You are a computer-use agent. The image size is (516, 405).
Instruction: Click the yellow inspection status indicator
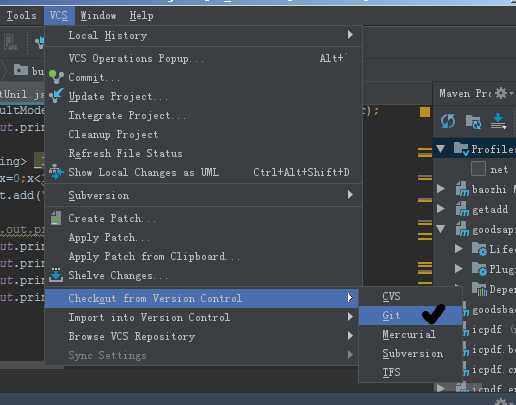425,112
